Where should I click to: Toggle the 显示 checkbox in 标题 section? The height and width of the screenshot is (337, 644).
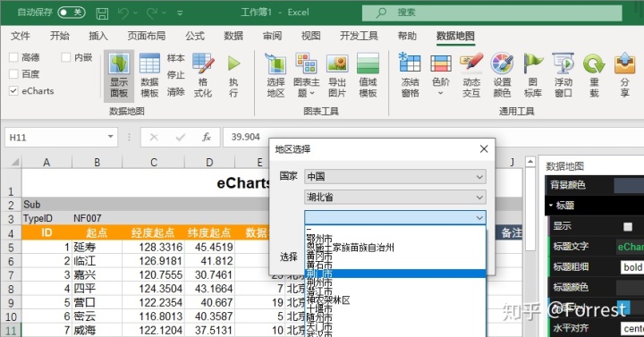tap(628, 226)
